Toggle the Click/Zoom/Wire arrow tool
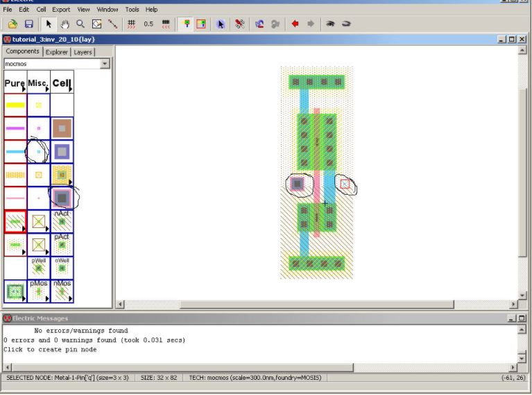Viewport: 532px width, 395px height. (x=48, y=24)
